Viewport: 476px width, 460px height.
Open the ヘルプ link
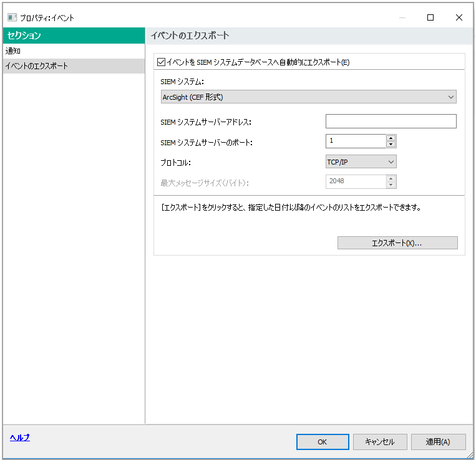19,438
